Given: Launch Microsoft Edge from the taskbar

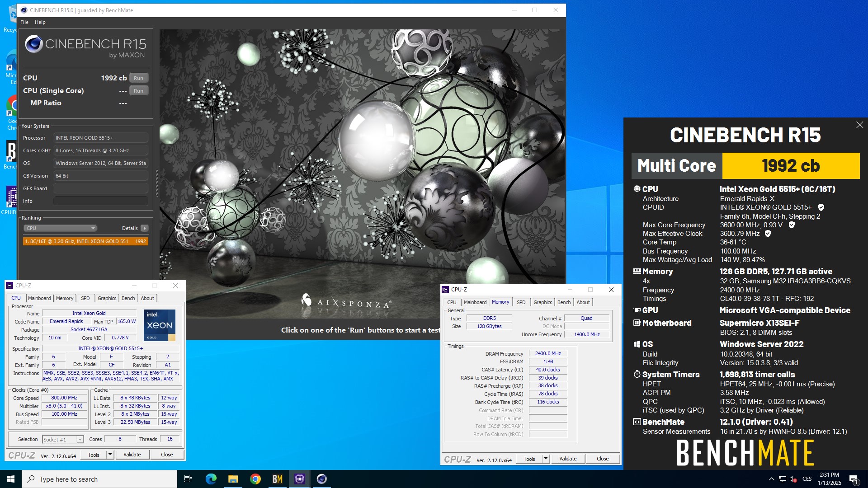Looking at the screenshot, I should [211, 479].
